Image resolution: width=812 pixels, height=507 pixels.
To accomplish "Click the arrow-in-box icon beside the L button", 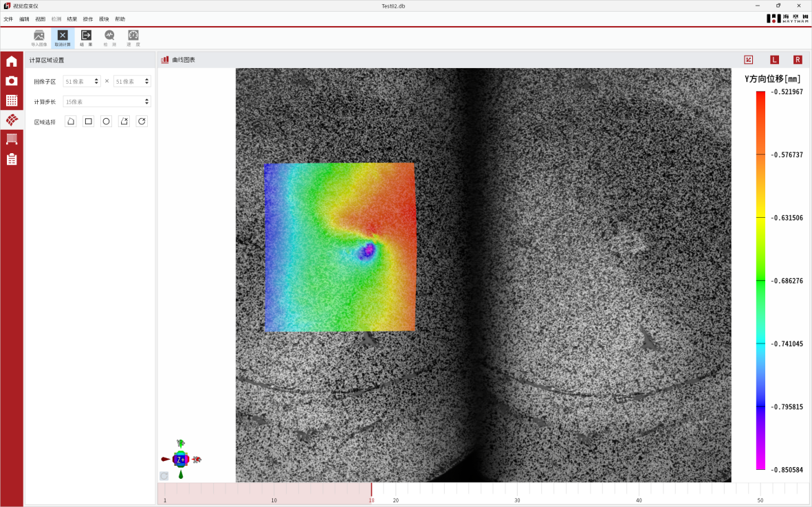I will pos(749,60).
